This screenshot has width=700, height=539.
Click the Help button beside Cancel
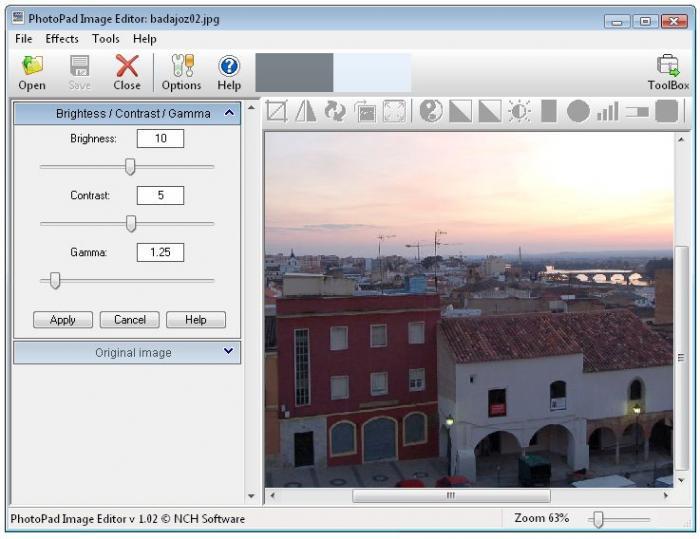[x=196, y=320]
